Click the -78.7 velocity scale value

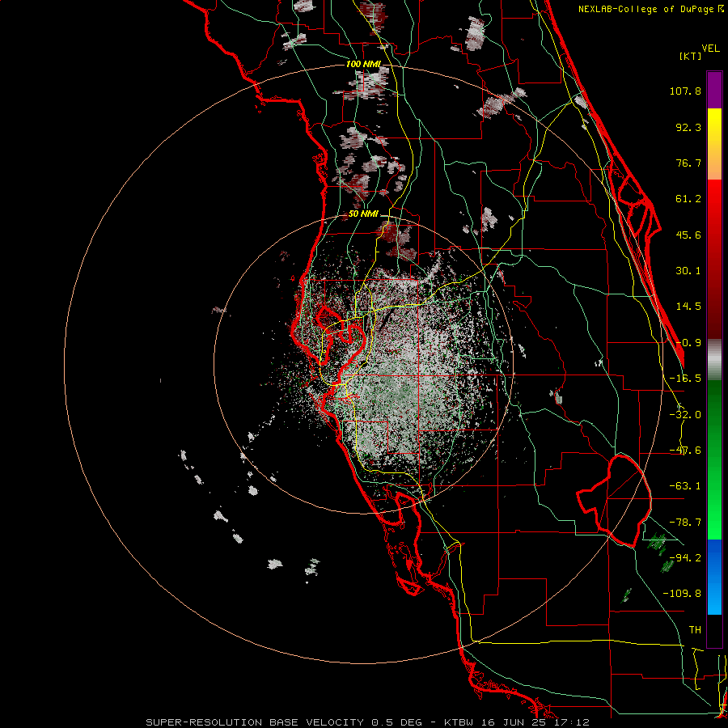[685, 523]
